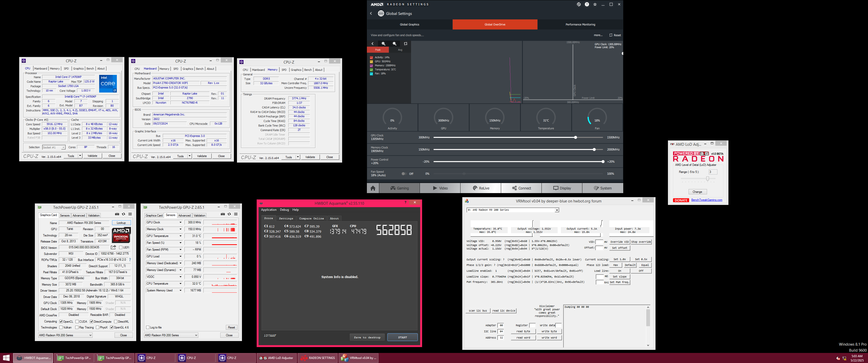Toggle Vulkan checkbox in GPU-Z
Image resolution: width=868 pixels, height=363 pixels.
61,327
